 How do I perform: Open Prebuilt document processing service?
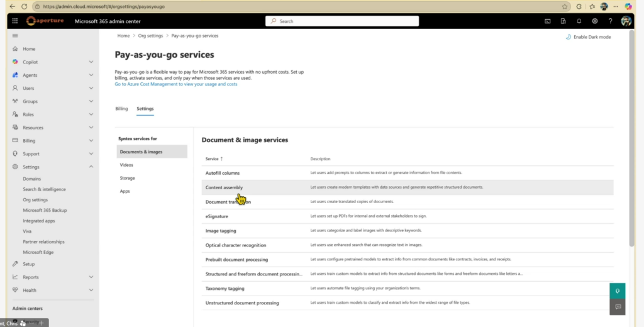(x=236, y=259)
